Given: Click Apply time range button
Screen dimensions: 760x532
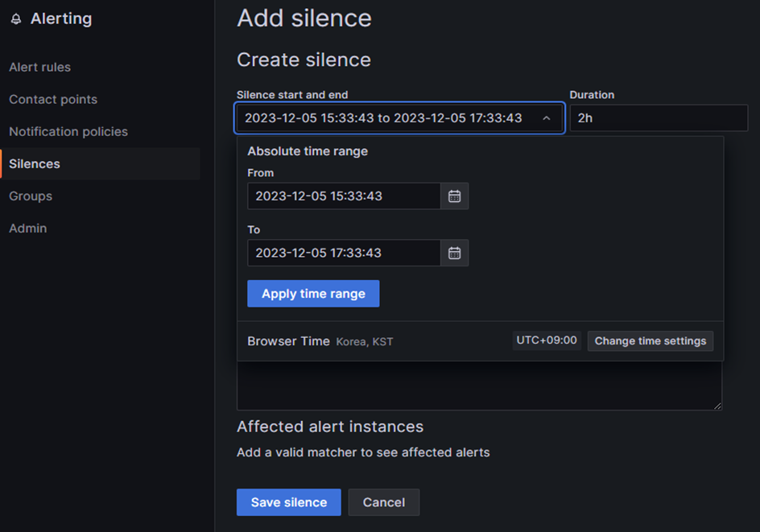Looking at the screenshot, I should pyautogui.click(x=313, y=294).
